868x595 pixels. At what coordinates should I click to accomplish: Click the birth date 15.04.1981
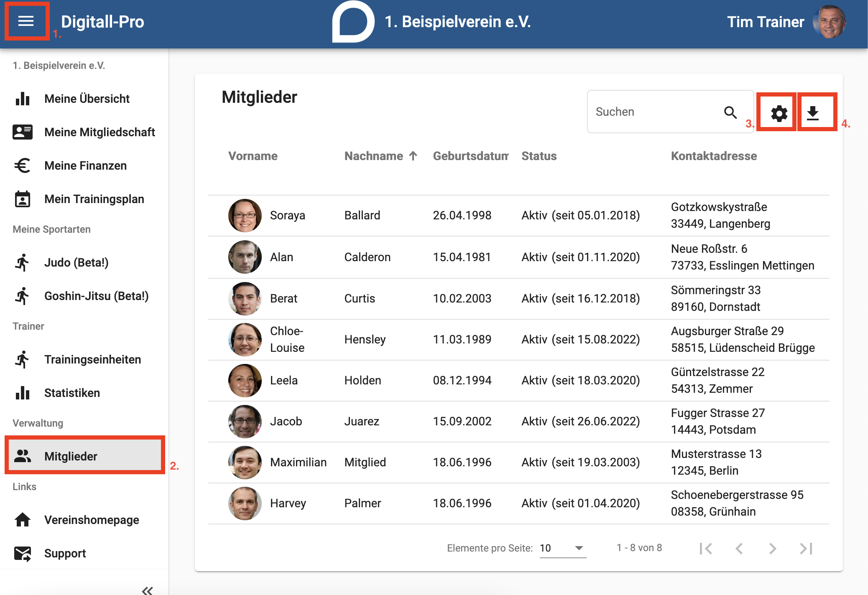click(x=462, y=257)
